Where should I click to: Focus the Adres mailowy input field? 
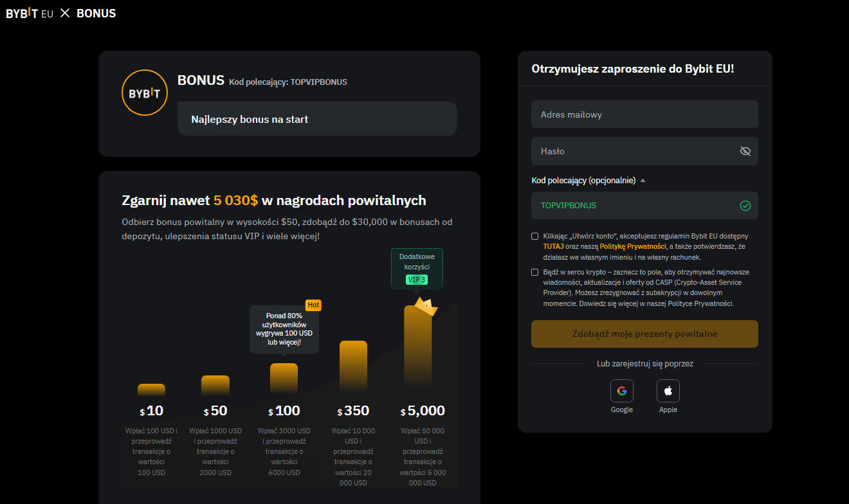point(644,114)
